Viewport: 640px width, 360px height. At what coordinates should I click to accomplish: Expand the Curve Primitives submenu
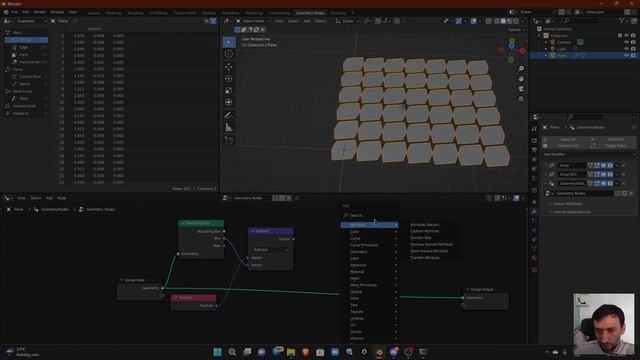369,245
